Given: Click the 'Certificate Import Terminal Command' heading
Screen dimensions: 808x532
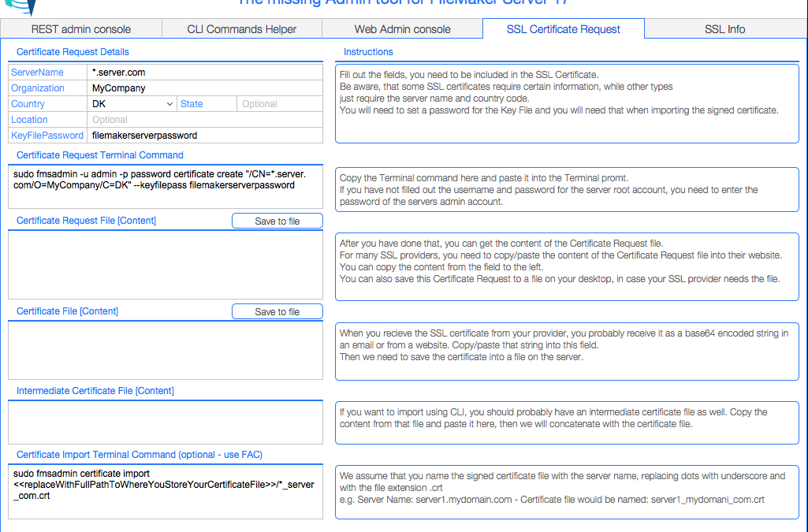Looking at the screenshot, I should (140, 455).
